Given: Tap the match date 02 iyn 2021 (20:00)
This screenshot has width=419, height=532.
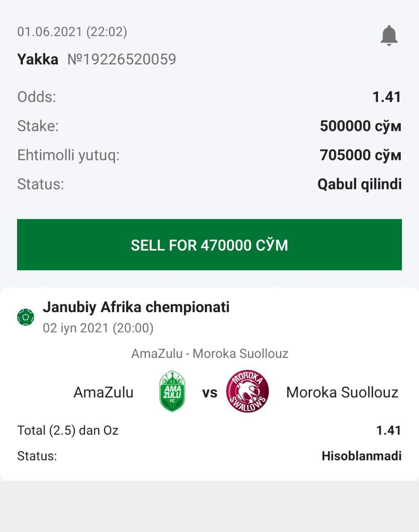Looking at the screenshot, I should pos(98,328).
